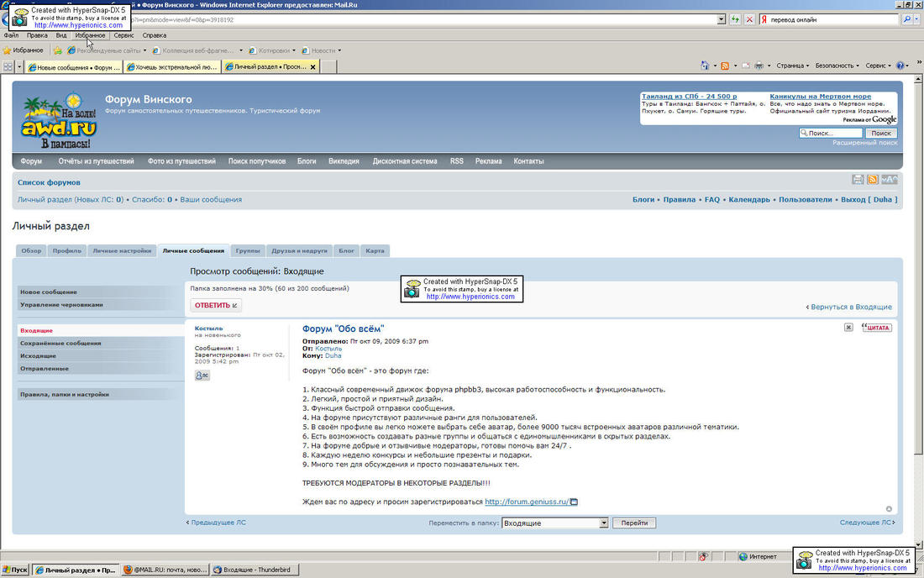The height and width of the screenshot is (578, 924).
Task: Open the forum RSS feed icon
Action: (873, 180)
